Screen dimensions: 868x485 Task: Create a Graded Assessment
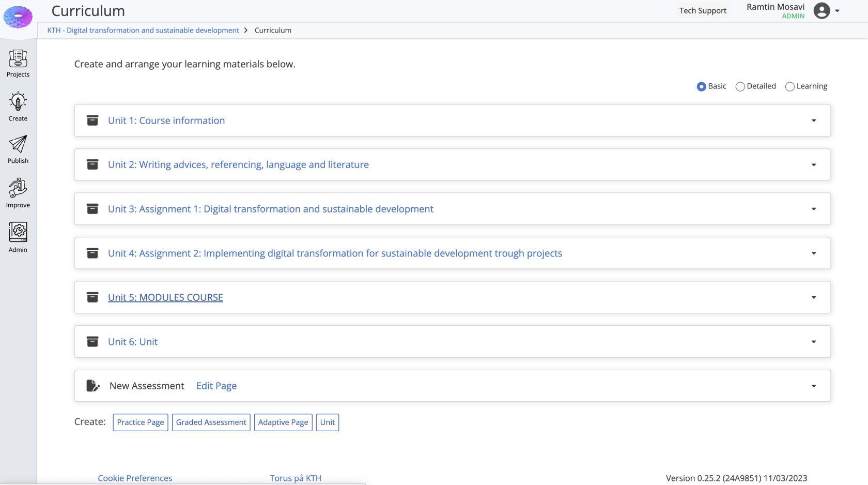(x=211, y=422)
